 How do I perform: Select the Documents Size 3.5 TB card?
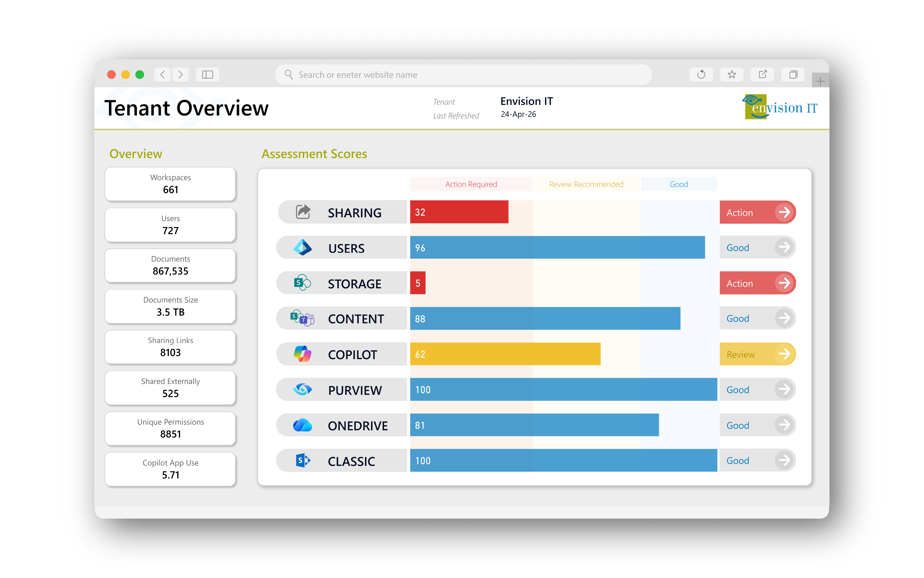[170, 306]
